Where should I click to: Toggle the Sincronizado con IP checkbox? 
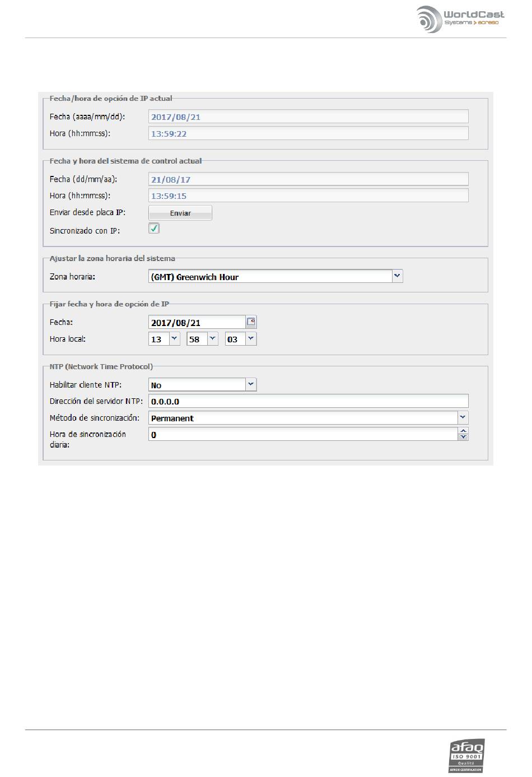(x=154, y=229)
